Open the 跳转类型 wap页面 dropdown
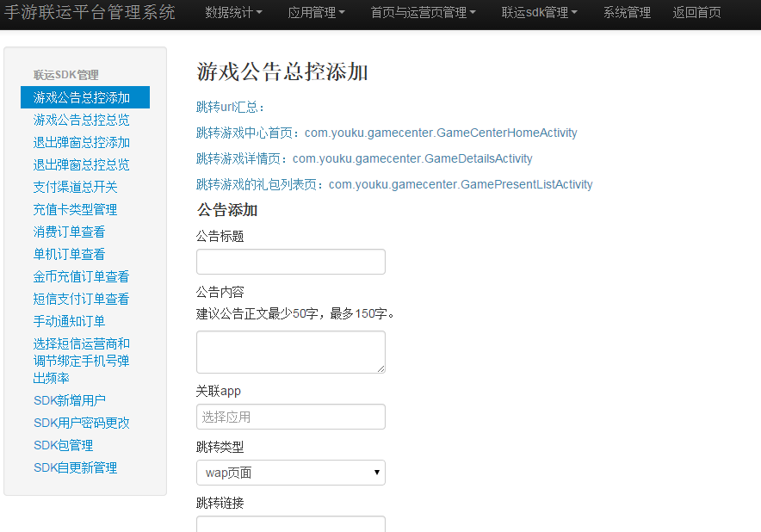The height and width of the screenshot is (532, 761). [x=291, y=473]
